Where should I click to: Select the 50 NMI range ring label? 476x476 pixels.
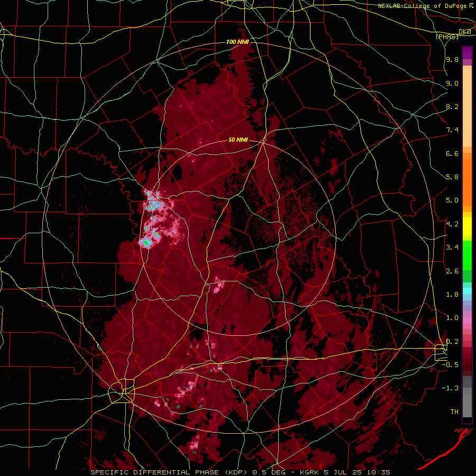click(x=239, y=140)
